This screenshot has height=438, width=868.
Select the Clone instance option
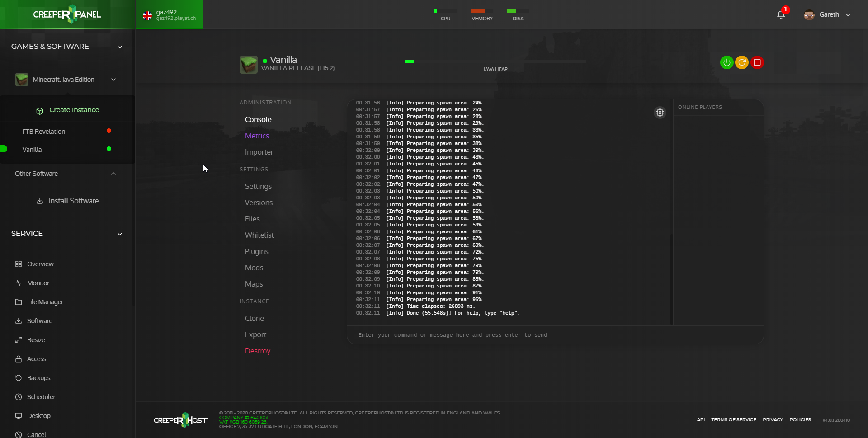click(255, 318)
